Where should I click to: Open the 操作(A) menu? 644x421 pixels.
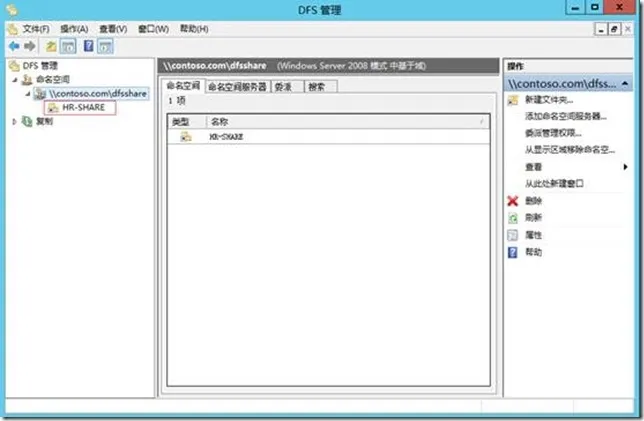(74, 29)
